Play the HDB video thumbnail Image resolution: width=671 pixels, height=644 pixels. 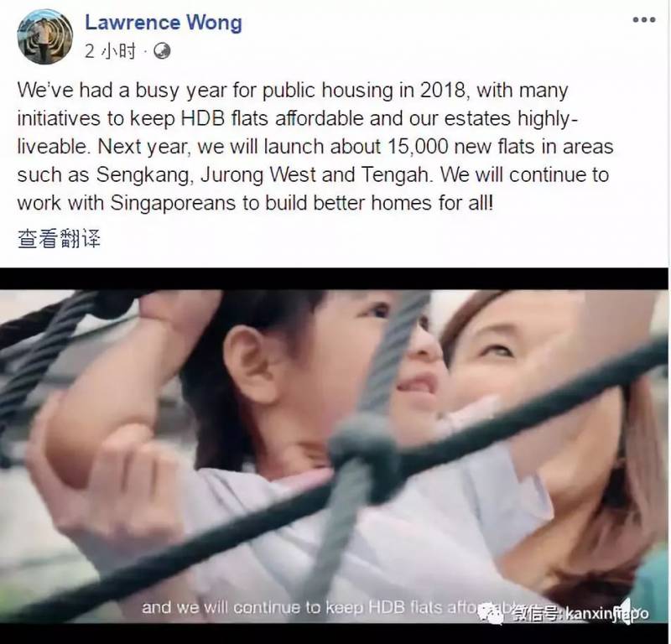click(334, 455)
